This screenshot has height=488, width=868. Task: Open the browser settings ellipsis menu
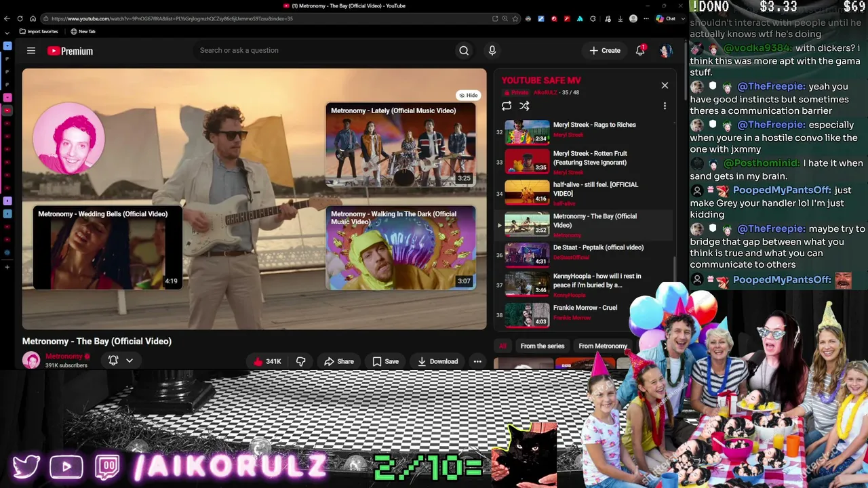[x=645, y=19]
